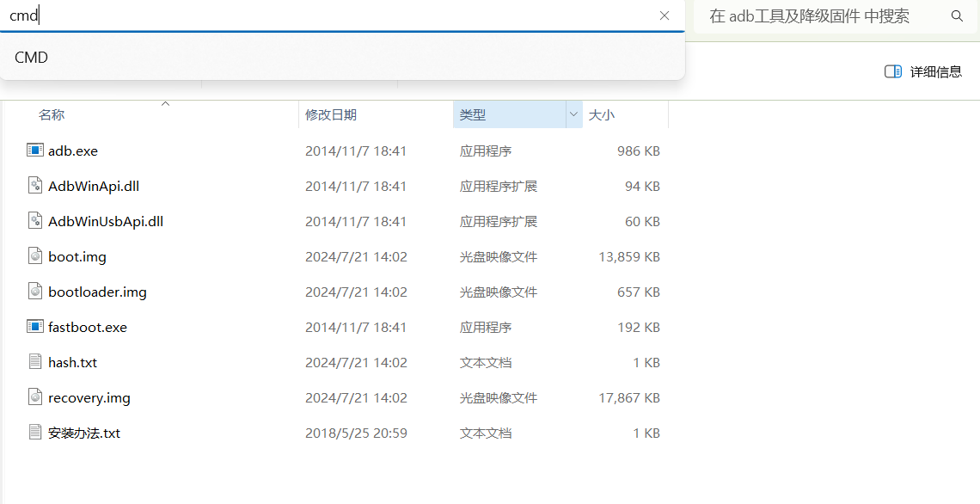Select the recovery.img file icon
Screen dimensions: 980x504
35,396
